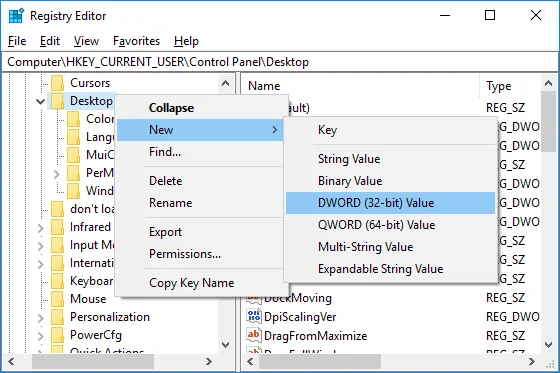Expand the Infrared tree node
Screen dimensions: 560x373
point(40,228)
